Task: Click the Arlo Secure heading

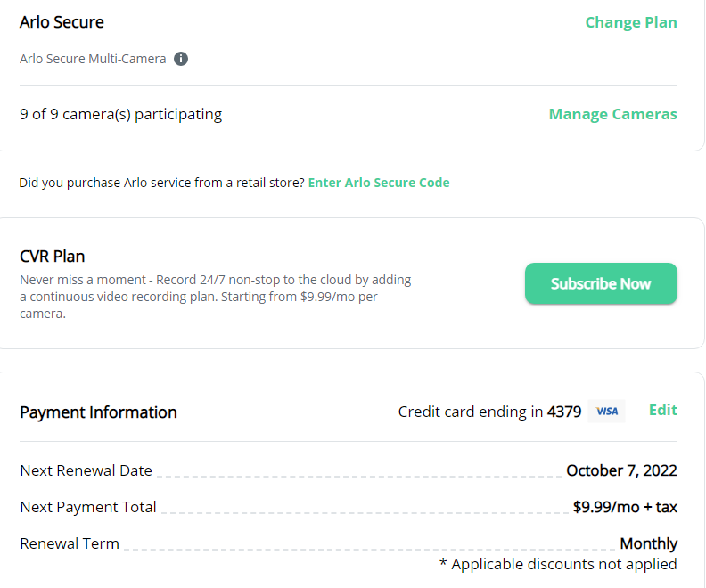Action: [x=62, y=22]
